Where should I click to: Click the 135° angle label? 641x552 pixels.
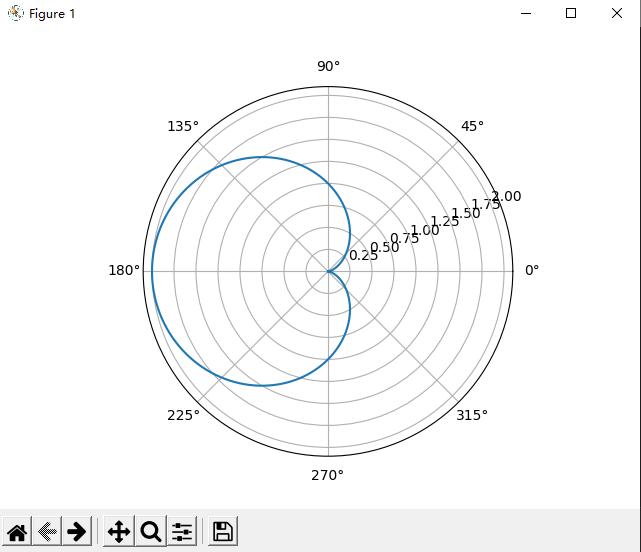(183, 126)
